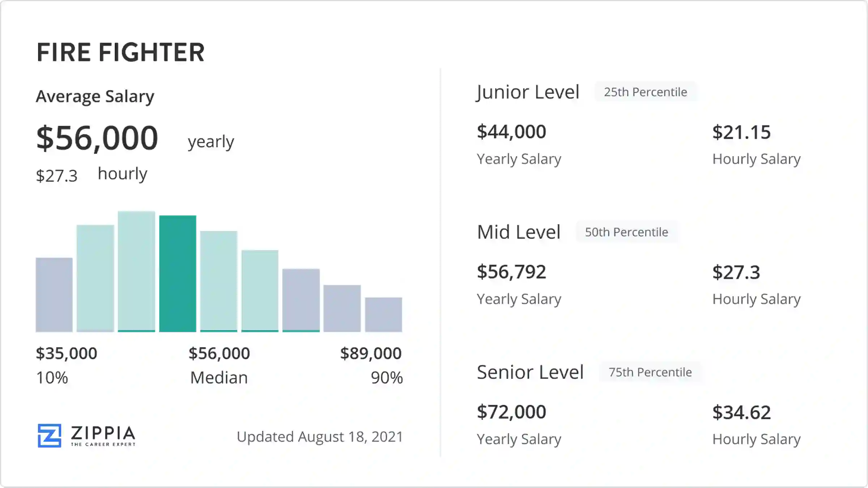This screenshot has width=868, height=488.
Task: Click the Updated August 18, 2021 text
Action: pos(320,437)
